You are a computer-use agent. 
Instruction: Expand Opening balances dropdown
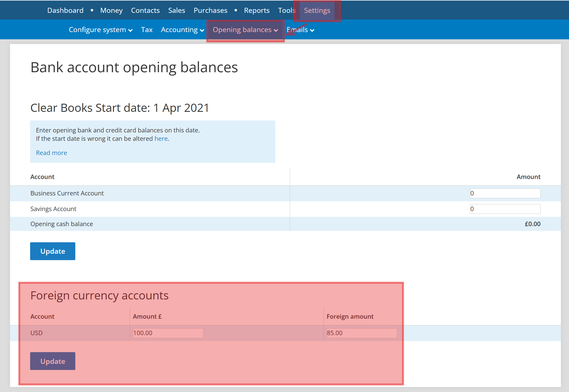click(x=245, y=30)
